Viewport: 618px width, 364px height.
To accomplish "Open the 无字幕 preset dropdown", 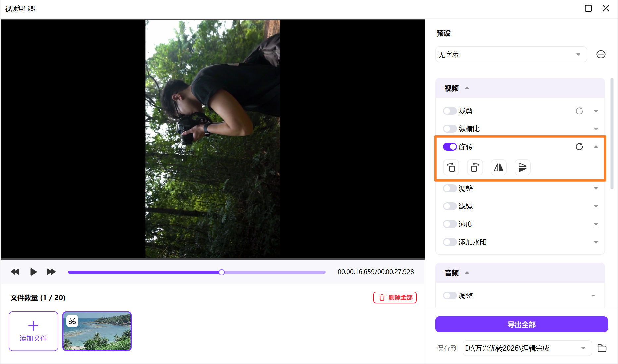I will click(x=511, y=54).
